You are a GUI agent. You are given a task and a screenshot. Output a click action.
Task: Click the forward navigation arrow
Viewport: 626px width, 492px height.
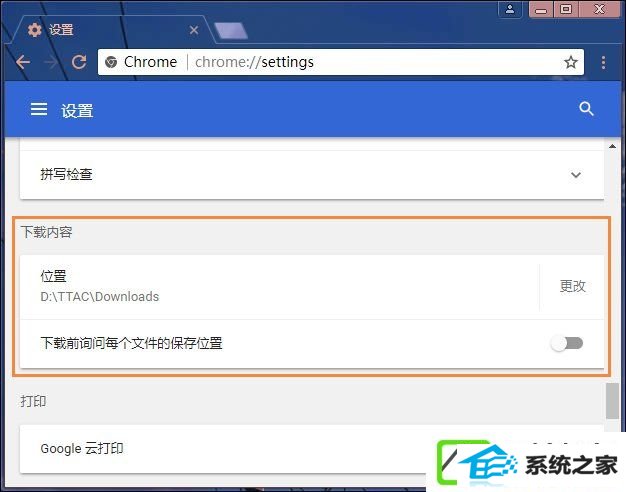coord(51,62)
